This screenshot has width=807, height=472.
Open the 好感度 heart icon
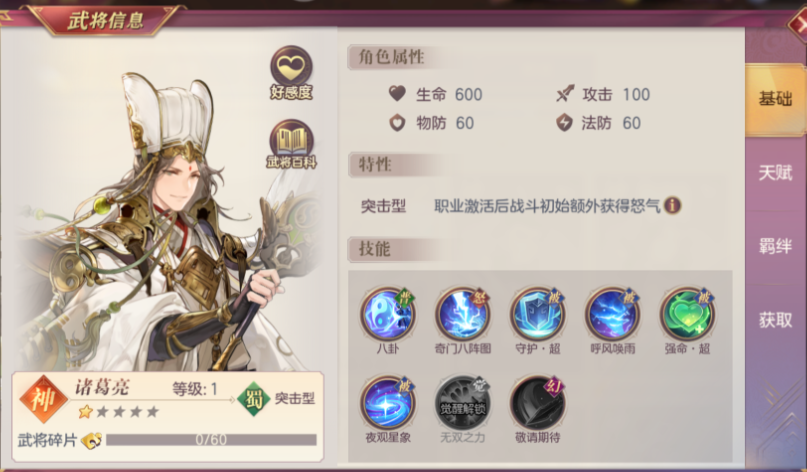tap(291, 72)
